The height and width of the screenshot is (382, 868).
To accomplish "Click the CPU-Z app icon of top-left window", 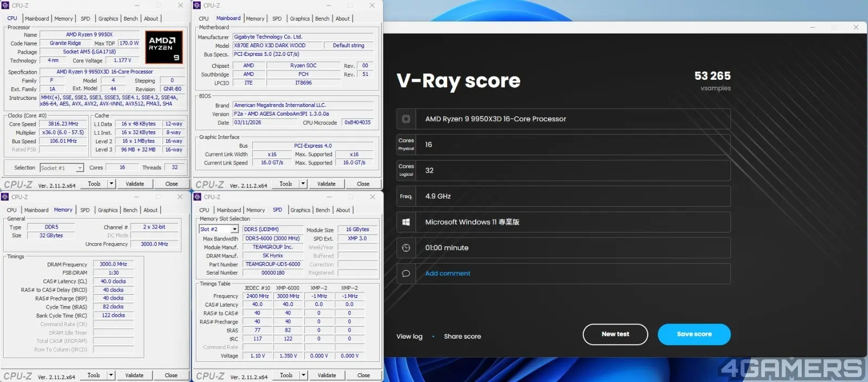I will [x=7, y=5].
